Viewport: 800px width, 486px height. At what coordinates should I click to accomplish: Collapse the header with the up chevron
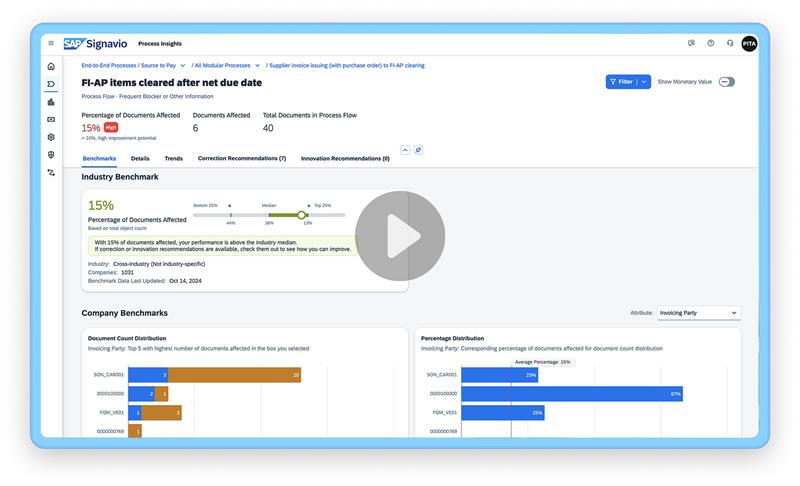click(x=405, y=150)
